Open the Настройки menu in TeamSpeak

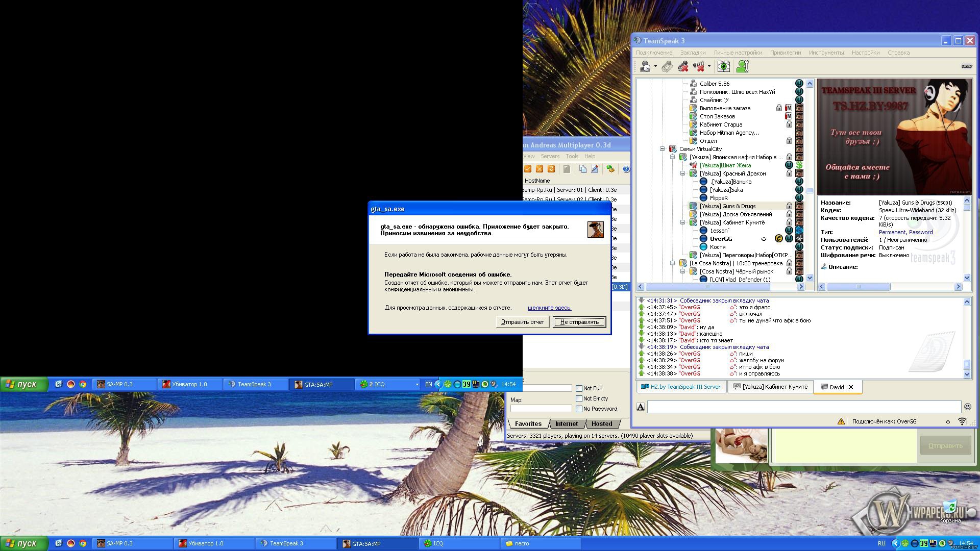pyautogui.click(x=865, y=53)
